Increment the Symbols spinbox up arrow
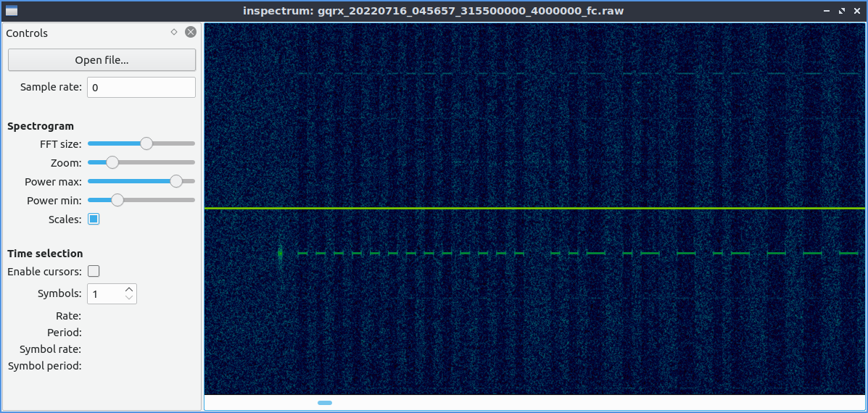The width and height of the screenshot is (868, 413). 129,289
